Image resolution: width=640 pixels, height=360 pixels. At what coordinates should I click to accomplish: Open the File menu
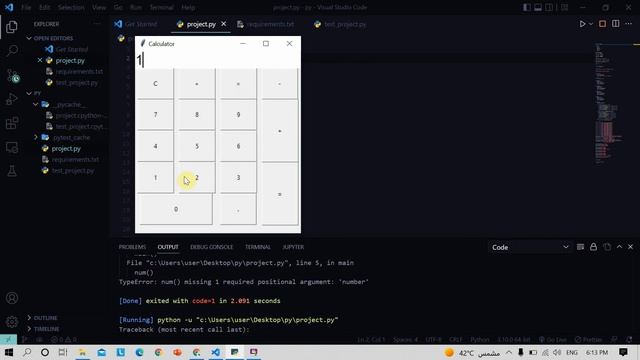[x=26, y=7]
